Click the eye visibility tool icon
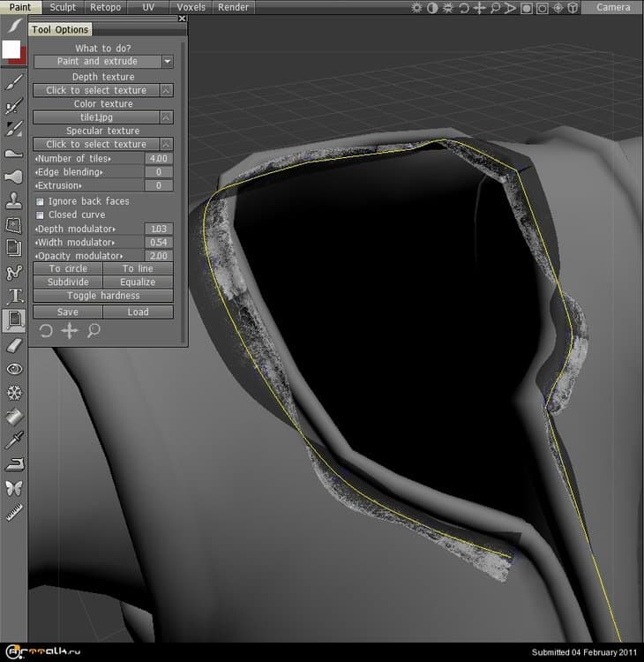Image resolution: width=644 pixels, height=662 pixels. (13, 368)
